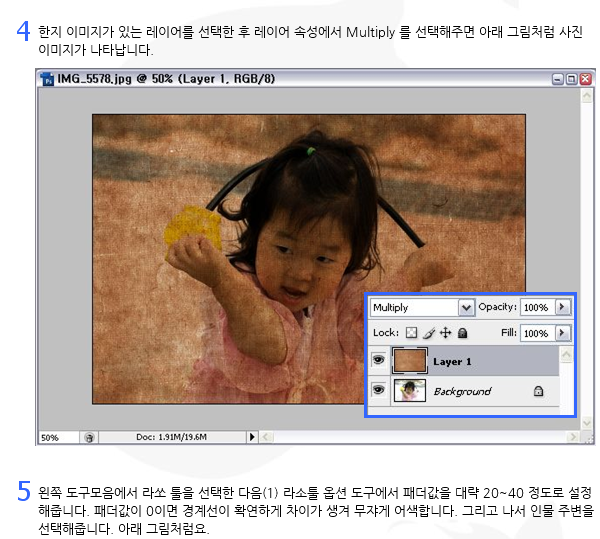Click the Background layer lock icon

[x=538, y=391]
